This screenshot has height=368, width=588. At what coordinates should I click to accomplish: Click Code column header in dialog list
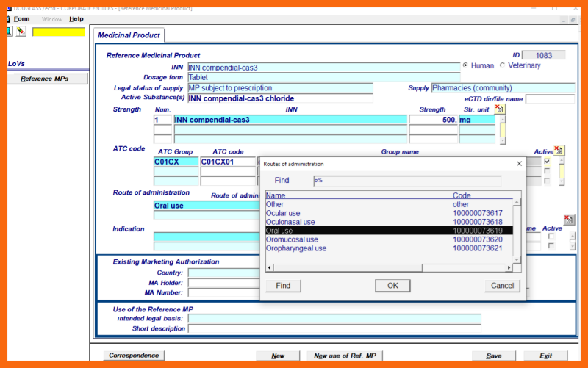point(462,195)
